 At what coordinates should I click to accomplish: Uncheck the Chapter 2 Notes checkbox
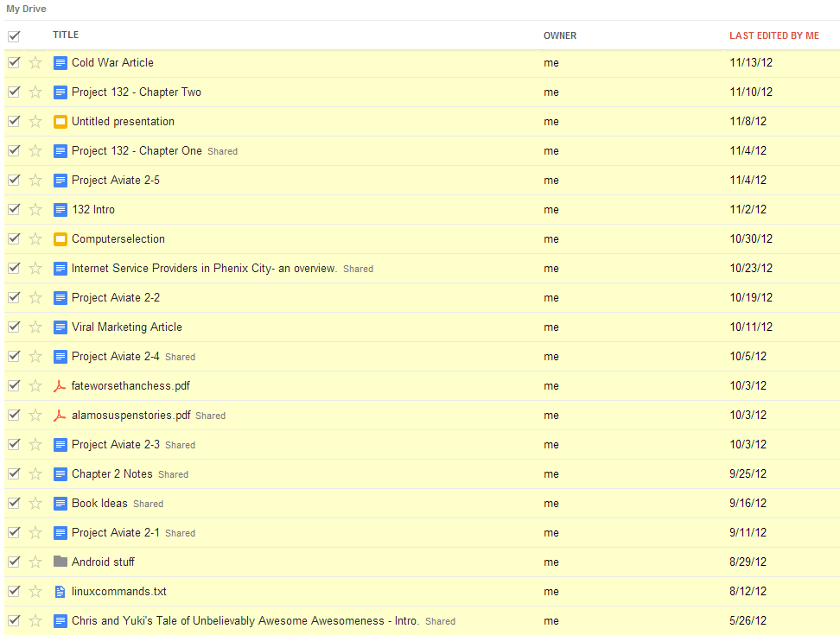(14, 473)
